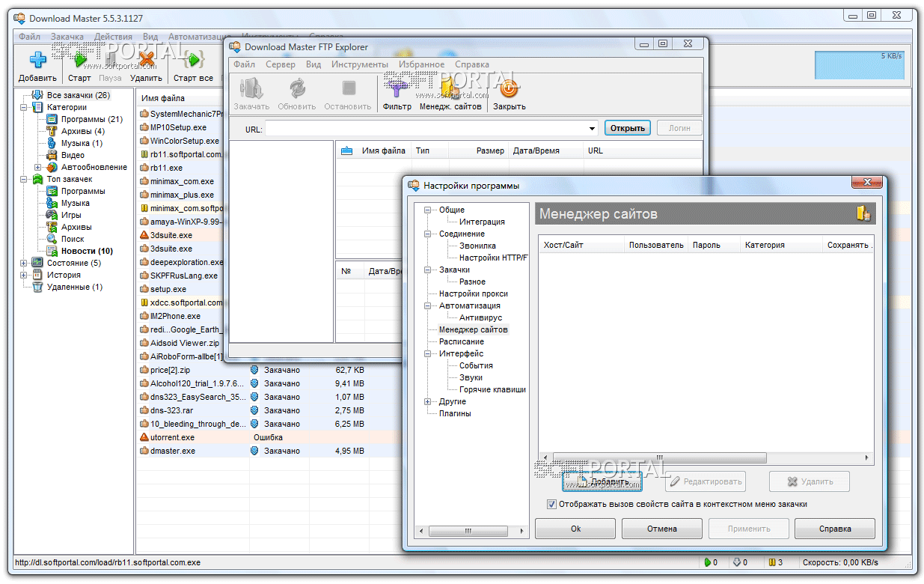Select Расписание in settings tree
The height and width of the screenshot is (584, 924).
pos(462,341)
